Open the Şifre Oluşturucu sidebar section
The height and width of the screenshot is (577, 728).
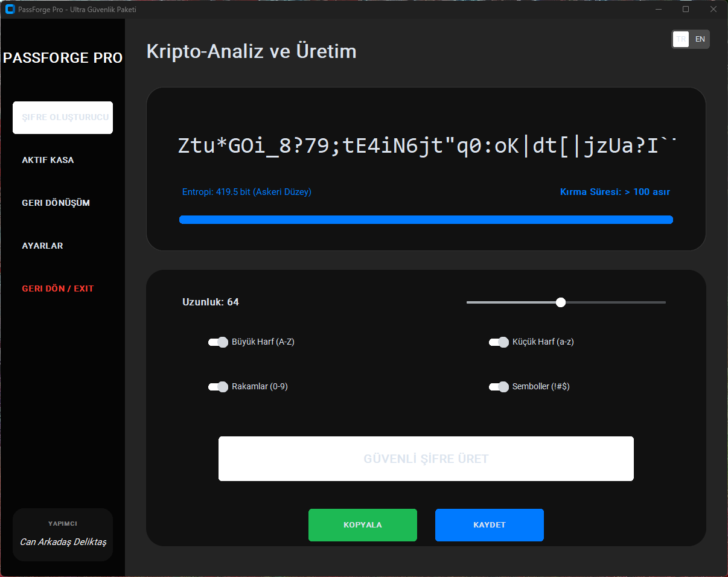tap(63, 118)
